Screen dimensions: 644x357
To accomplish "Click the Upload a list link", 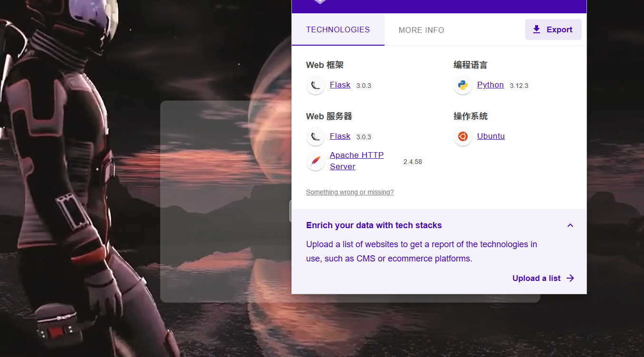I will point(537,278).
